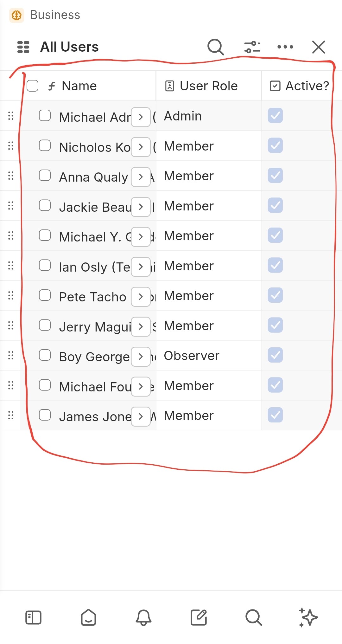Image resolution: width=342 pixels, height=644 pixels.
Task: Toggle Active checkbox for Boy George
Action: (x=275, y=355)
